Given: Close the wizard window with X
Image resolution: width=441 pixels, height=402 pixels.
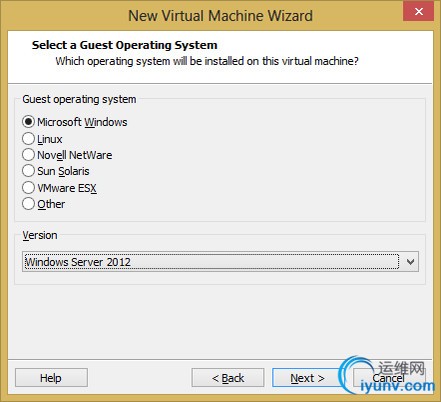Looking at the screenshot, I should [419, 12].
